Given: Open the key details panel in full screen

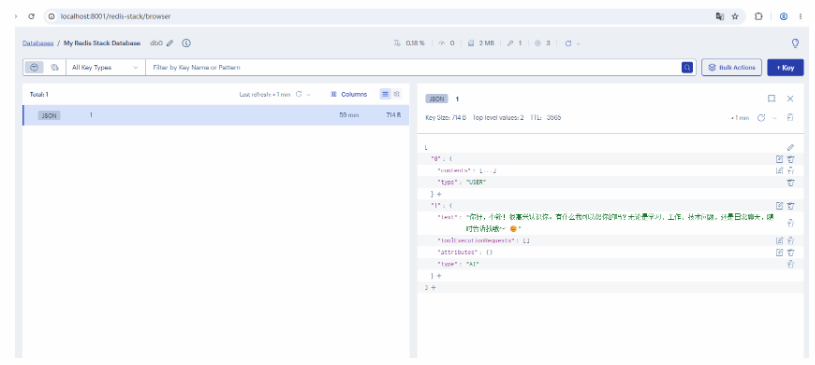Looking at the screenshot, I should (x=771, y=99).
